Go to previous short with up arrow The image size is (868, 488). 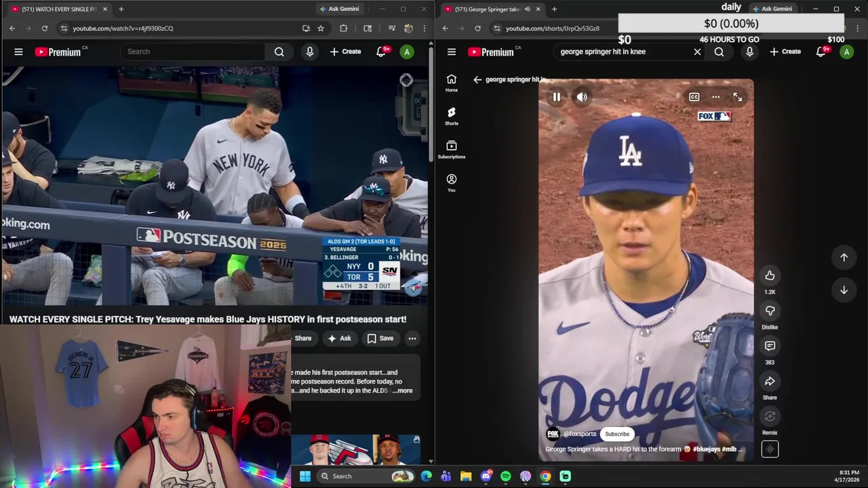pyautogui.click(x=844, y=258)
